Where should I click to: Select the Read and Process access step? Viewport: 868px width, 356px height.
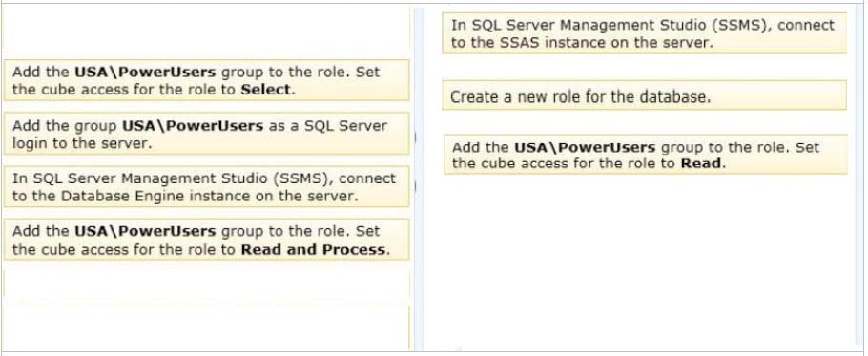(206, 240)
